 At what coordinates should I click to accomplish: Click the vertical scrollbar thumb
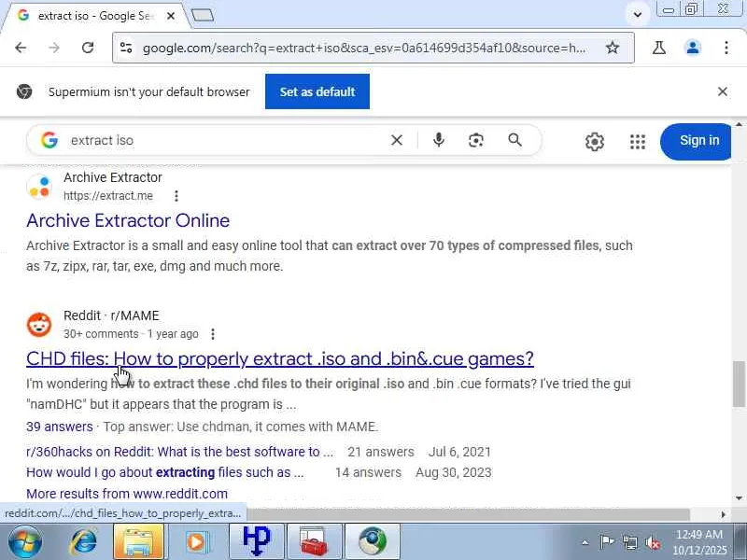tap(739, 384)
